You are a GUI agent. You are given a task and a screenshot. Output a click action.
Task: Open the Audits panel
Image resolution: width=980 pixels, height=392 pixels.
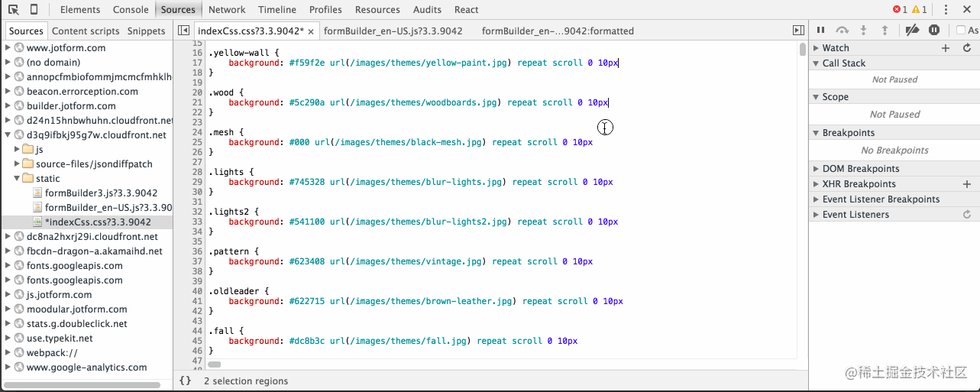(x=428, y=10)
